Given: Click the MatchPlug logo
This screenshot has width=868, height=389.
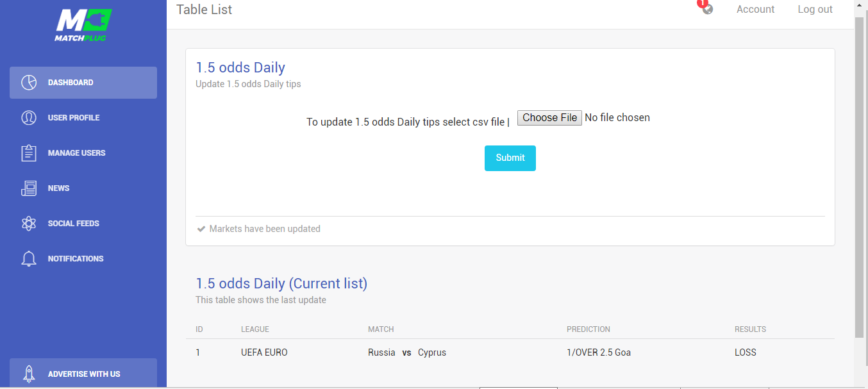Looking at the screenshot, I should (x=83, y=25).
